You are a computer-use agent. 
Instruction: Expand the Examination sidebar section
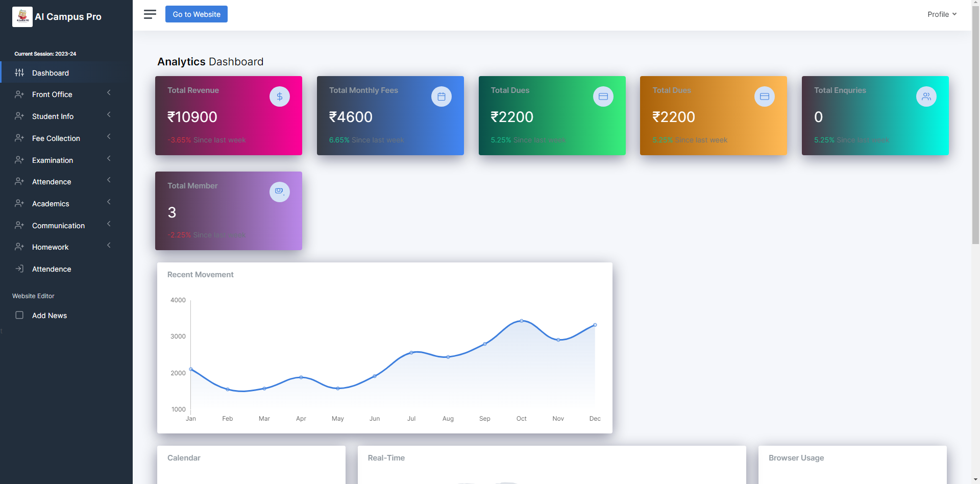coord(53,160)
